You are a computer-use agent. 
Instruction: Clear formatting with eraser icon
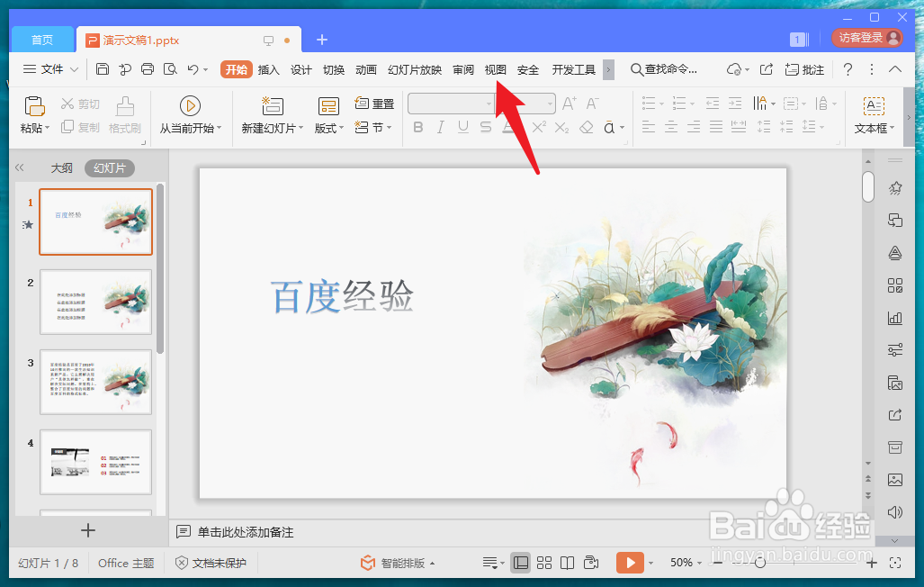tap(586, 127)
